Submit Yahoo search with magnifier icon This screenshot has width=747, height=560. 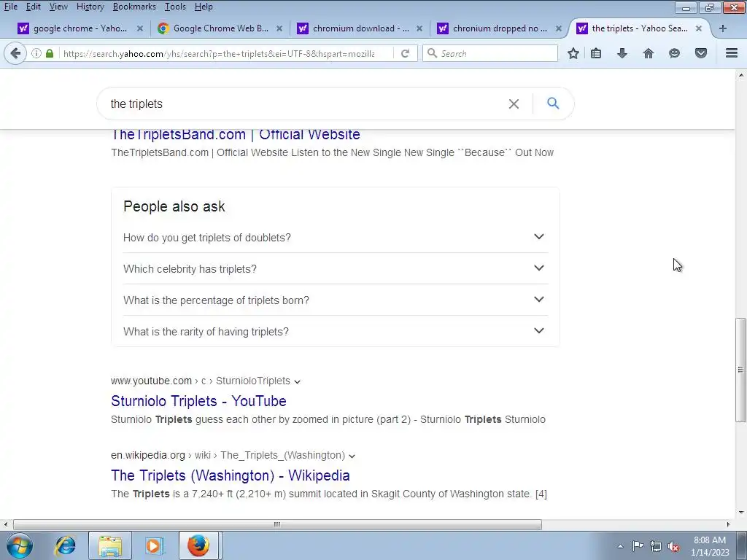(553, 104)
